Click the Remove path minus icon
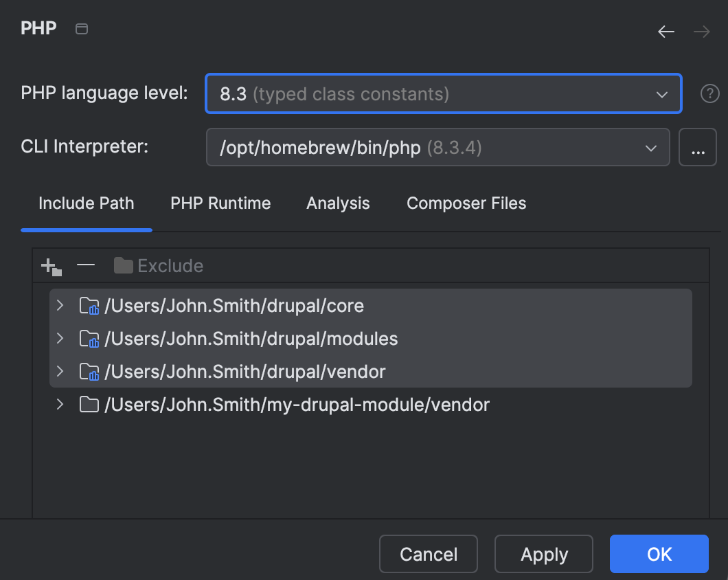This screenshot has width=728, height=580. [x=86, y=265]
